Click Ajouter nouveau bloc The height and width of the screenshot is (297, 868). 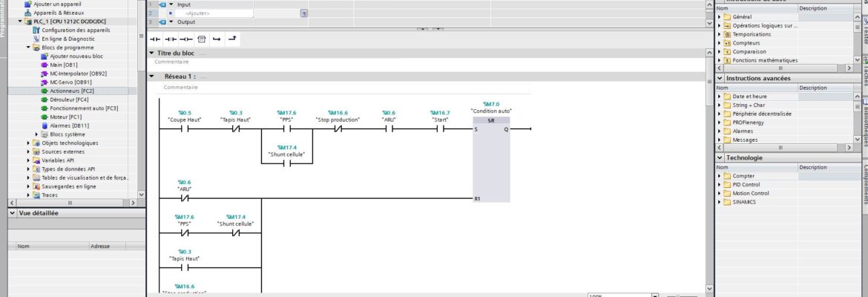[x=76, y=56]
